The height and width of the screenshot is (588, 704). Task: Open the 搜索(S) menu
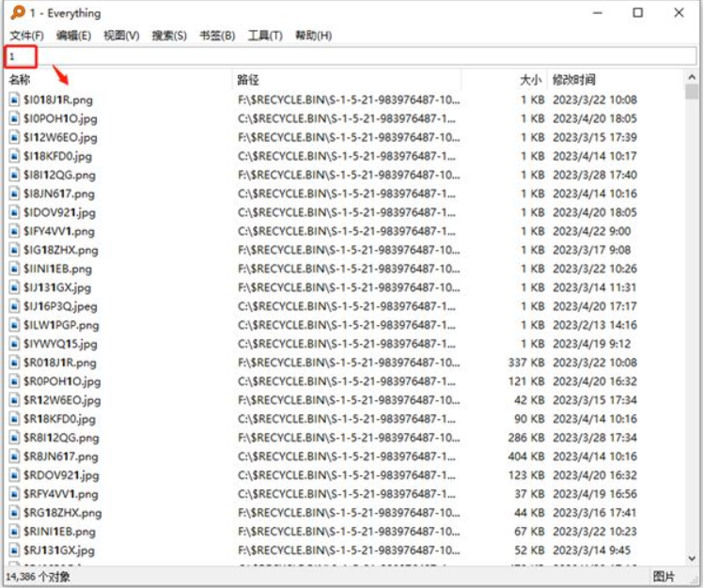[169, 36]
